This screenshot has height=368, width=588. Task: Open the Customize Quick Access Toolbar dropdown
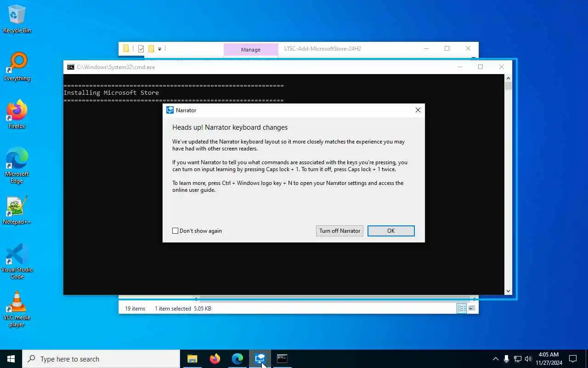point(159,48)
